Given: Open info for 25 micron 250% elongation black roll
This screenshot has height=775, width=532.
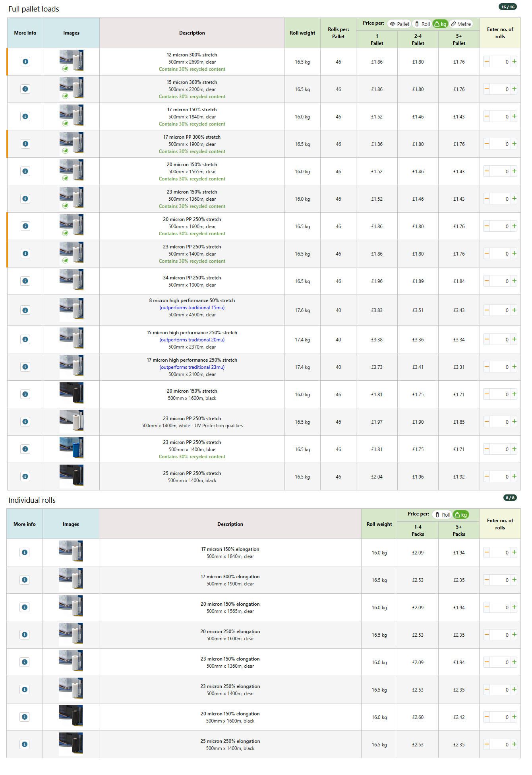Looking at the screenshot, I should tap(25, 744).
